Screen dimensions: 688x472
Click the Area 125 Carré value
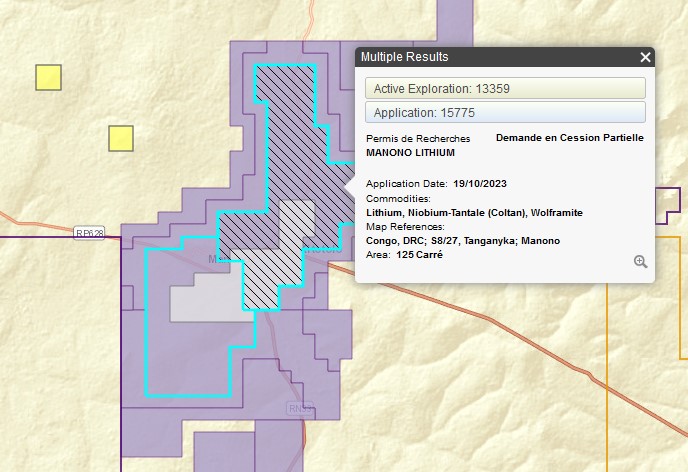420,255
